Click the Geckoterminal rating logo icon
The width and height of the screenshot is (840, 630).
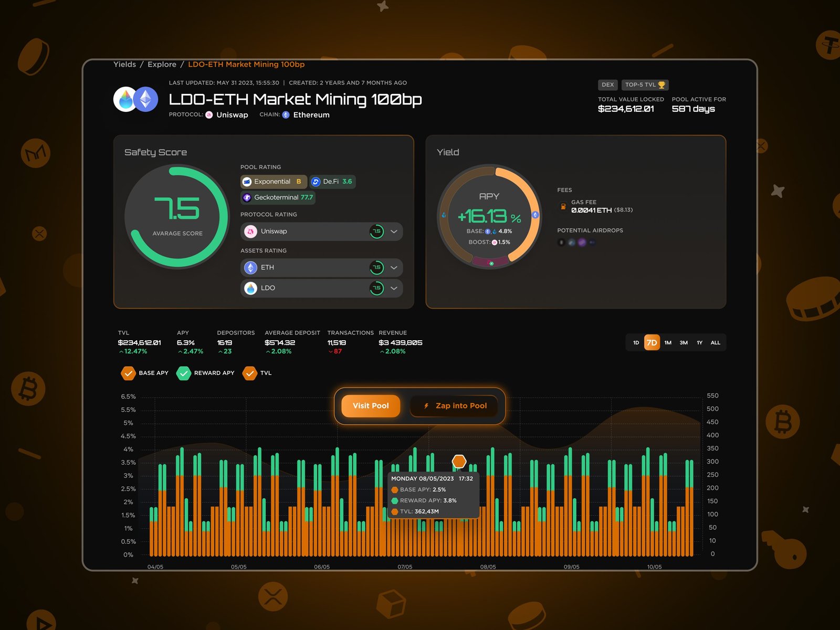coord(247,198)
